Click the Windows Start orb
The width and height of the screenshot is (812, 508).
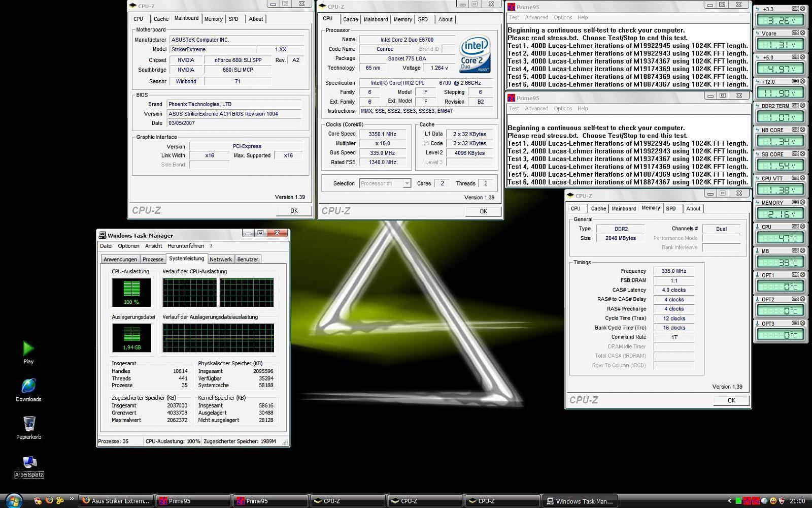(x=14, y=500)
